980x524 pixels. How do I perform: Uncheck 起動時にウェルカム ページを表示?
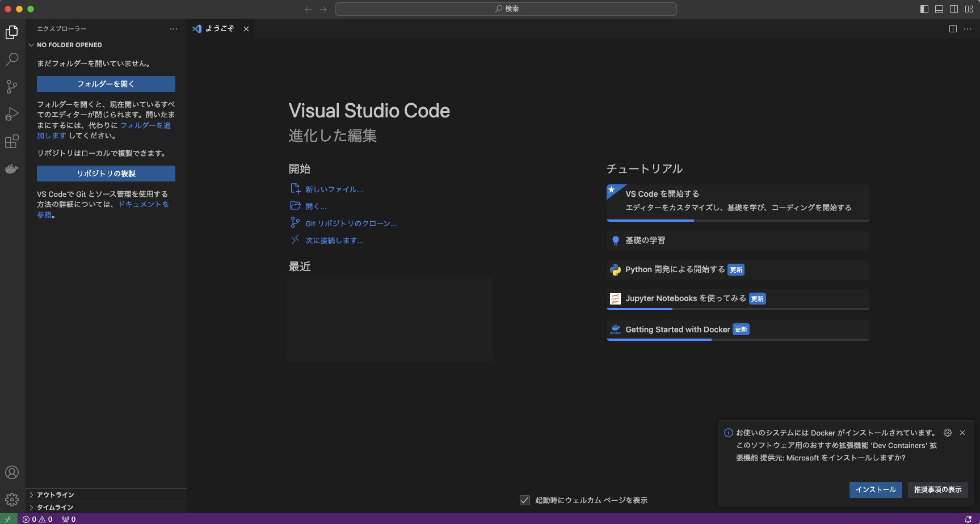[x=524, y=500]
